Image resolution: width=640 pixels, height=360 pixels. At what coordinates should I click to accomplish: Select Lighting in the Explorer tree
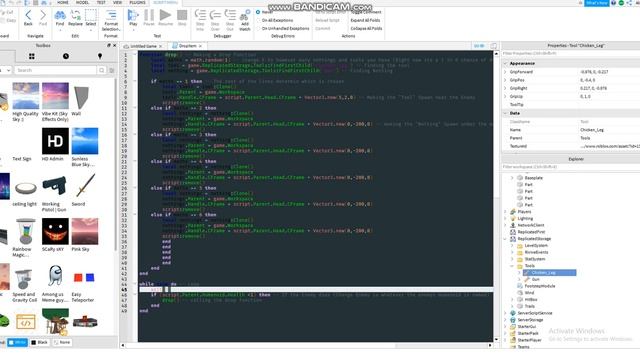[x=525, y=218]
